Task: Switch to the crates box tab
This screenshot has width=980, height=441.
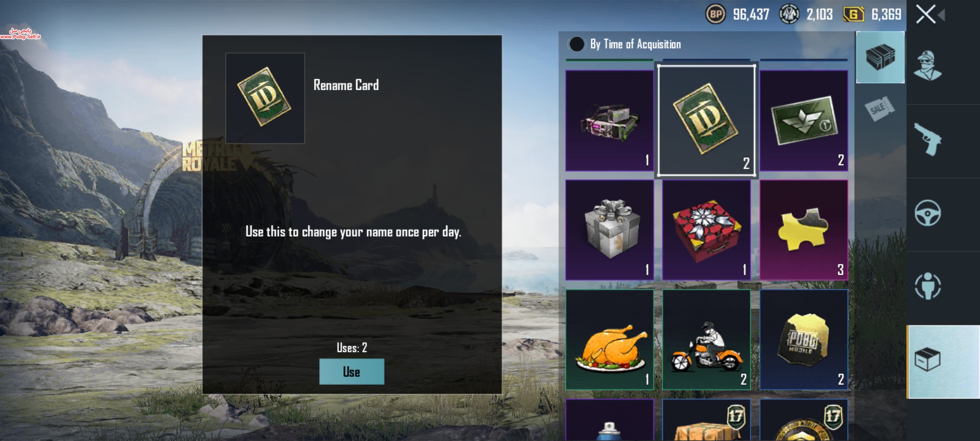Action: [x=880, y=57]
